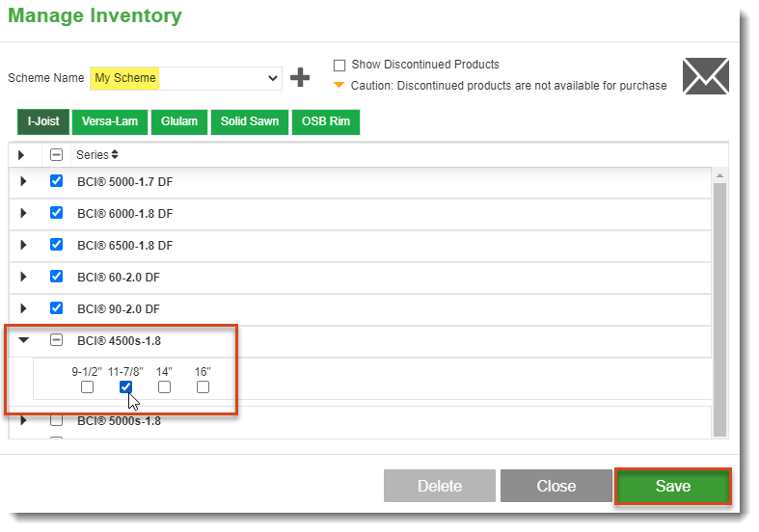
Task: Open the OSB Rim tab
Action: coord(326,121)
